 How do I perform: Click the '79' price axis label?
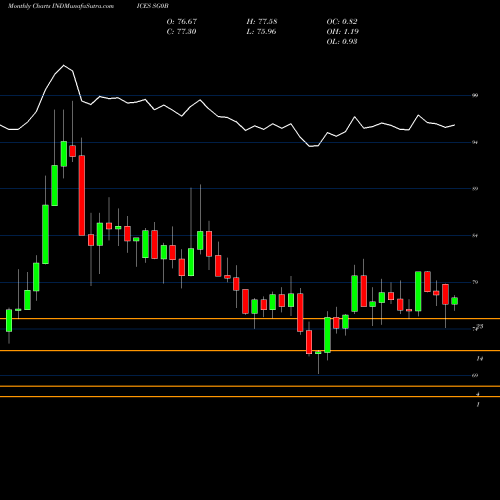475,282
